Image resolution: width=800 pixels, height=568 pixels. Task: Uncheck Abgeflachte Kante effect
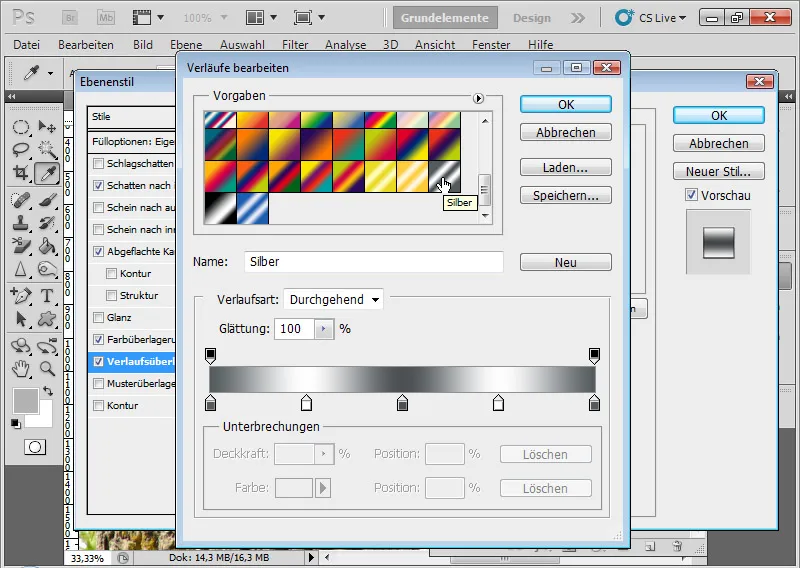coord(98,252)
